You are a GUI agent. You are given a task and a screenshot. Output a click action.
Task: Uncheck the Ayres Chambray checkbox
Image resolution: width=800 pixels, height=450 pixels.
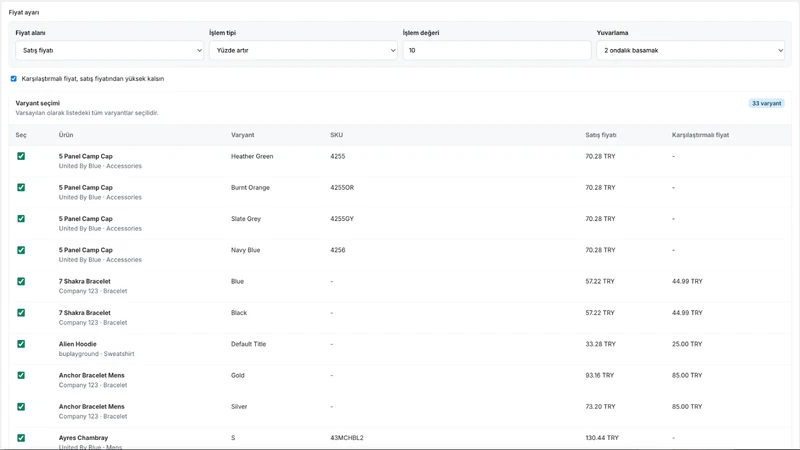(21, 438)
